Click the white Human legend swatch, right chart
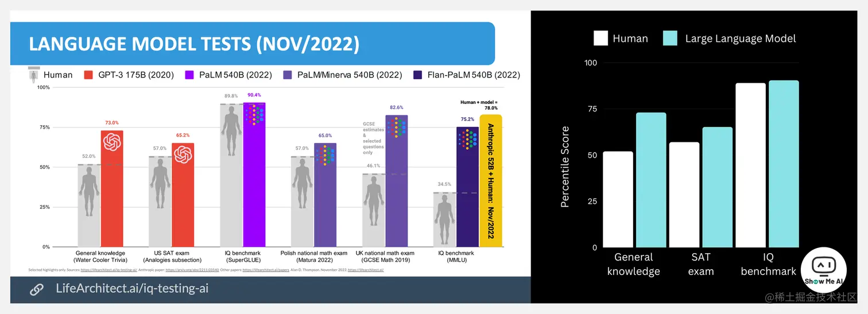Screen dimensions: 868x314 600,38
